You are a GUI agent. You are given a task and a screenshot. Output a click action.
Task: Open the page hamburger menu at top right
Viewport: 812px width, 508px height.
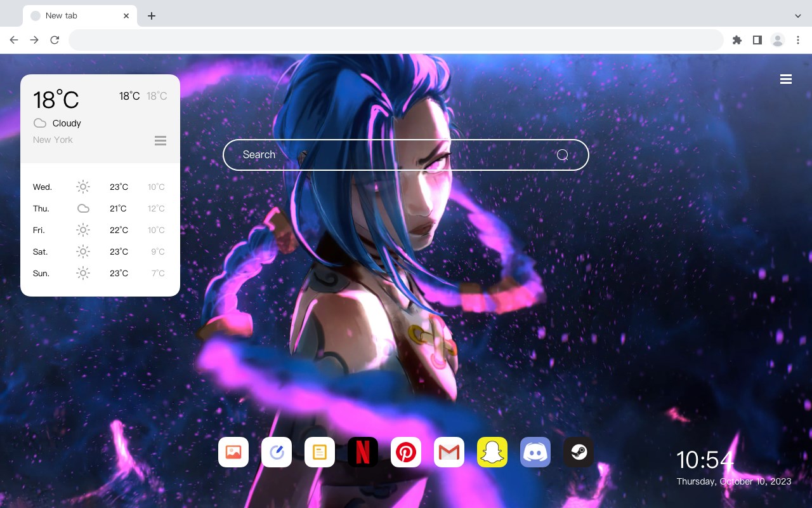786,79
